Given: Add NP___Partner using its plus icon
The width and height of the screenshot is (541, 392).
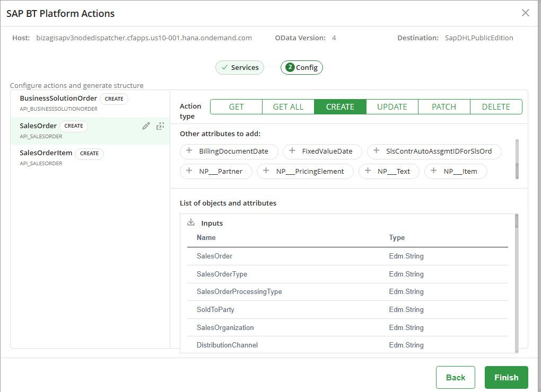Looking at the screenshot, I should (x=189, y=171).
